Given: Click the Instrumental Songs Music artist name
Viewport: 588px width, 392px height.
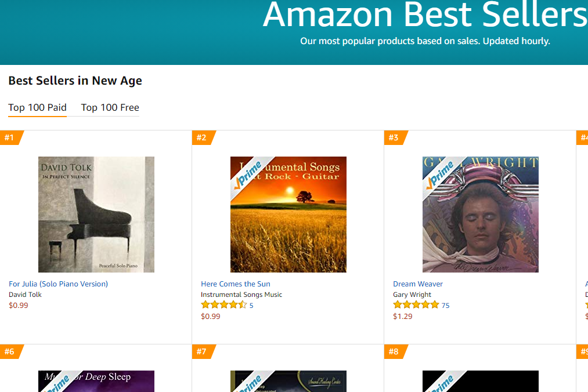Looking at the screenshot, I should click(x=241, y=295).
